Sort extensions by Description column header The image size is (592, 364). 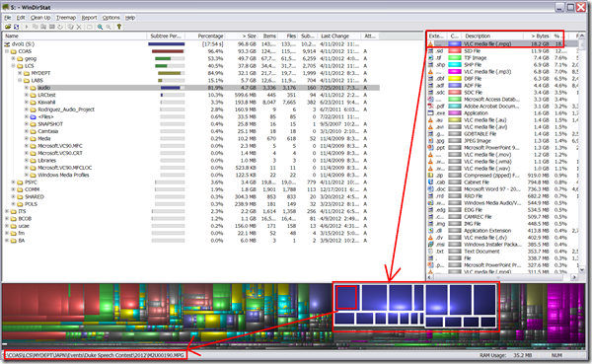click(x=492, y=36)
